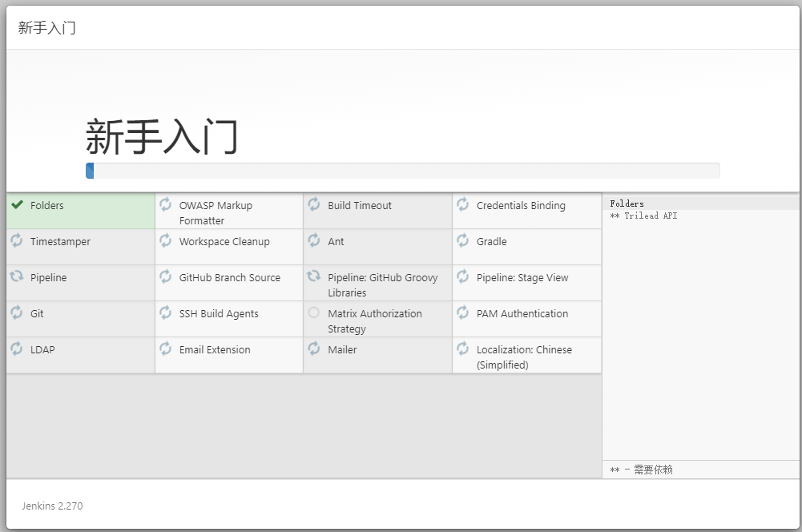
Task: Click the installation progress bar
Action: coord(402,171)
